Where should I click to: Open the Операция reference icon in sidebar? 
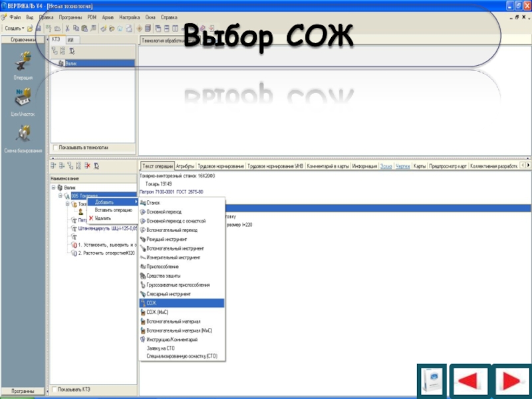(23, 65)
